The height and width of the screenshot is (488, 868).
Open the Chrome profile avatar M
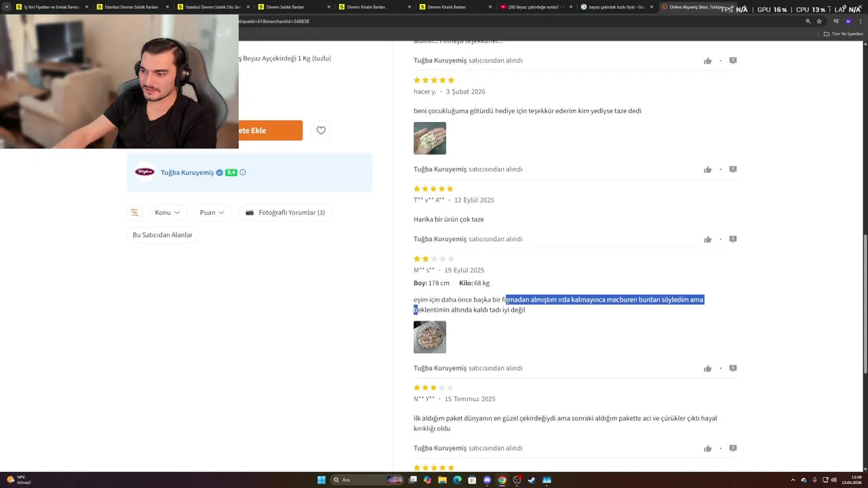pyautogui.click(x=848, y=22)
